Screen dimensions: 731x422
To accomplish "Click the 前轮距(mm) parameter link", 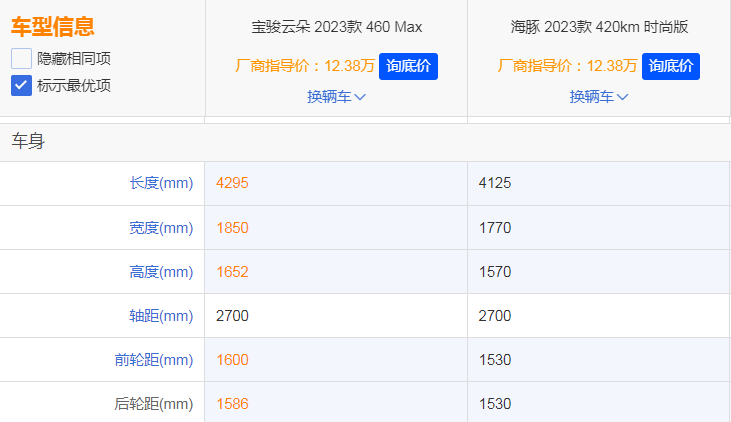I will [154, 360].
